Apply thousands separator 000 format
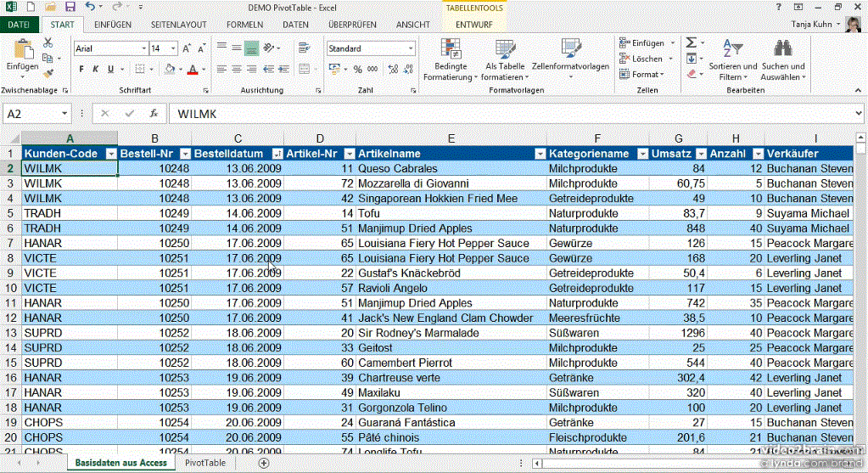868x473 pixels. pos(372,70)
